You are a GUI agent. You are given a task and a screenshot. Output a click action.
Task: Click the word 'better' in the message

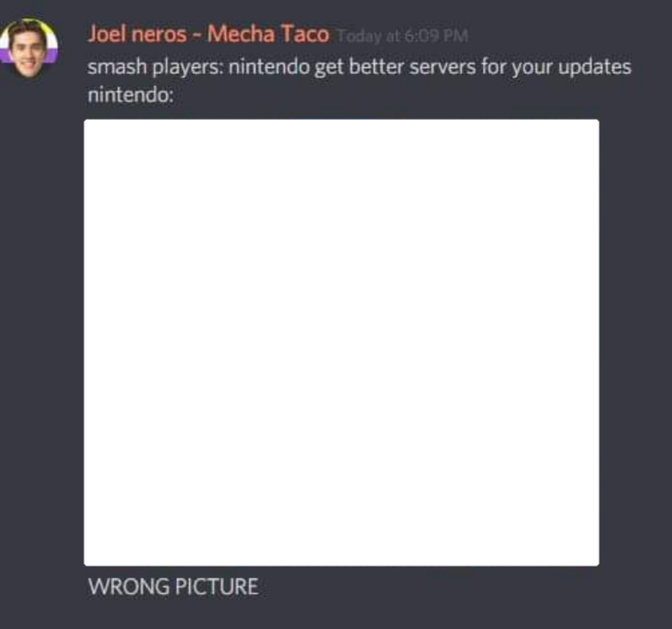click(376, 67)
